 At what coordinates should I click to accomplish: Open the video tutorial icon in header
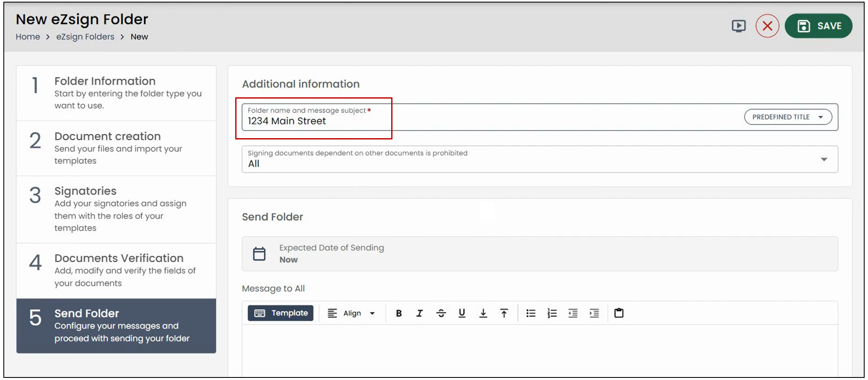[x=738, y=26]
